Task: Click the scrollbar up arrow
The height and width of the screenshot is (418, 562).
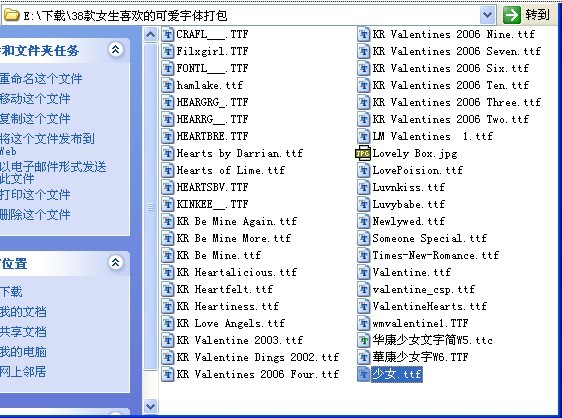Action: (151, 35)
